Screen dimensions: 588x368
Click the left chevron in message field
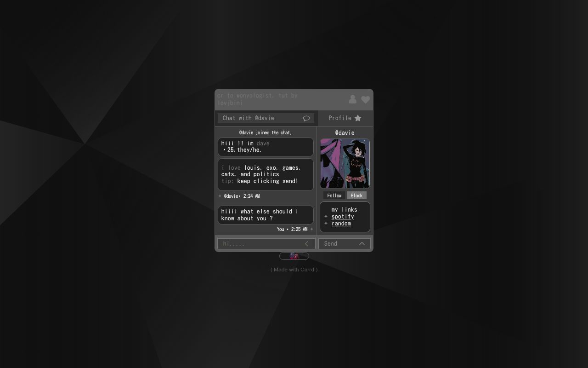pyautogui.click(x=306, y=244)
